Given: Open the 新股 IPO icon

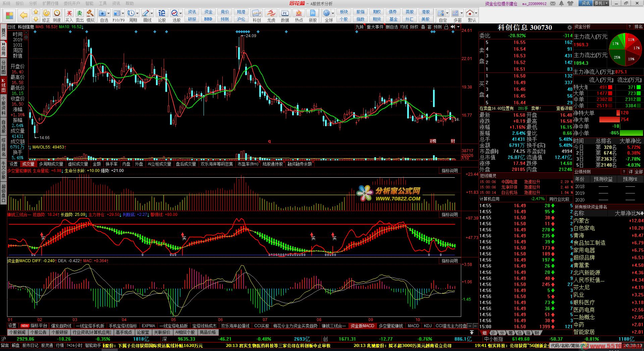Looking at the screenshot, I should 313,15.
